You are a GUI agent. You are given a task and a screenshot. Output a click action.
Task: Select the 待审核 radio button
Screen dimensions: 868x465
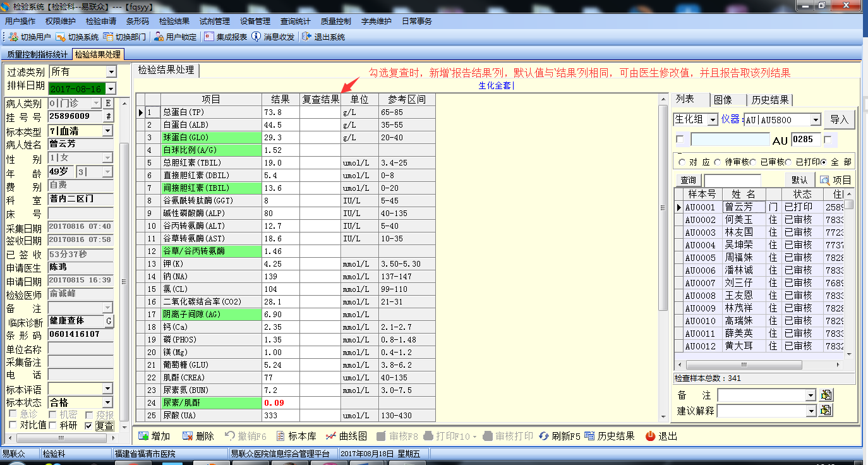[717, 162]
